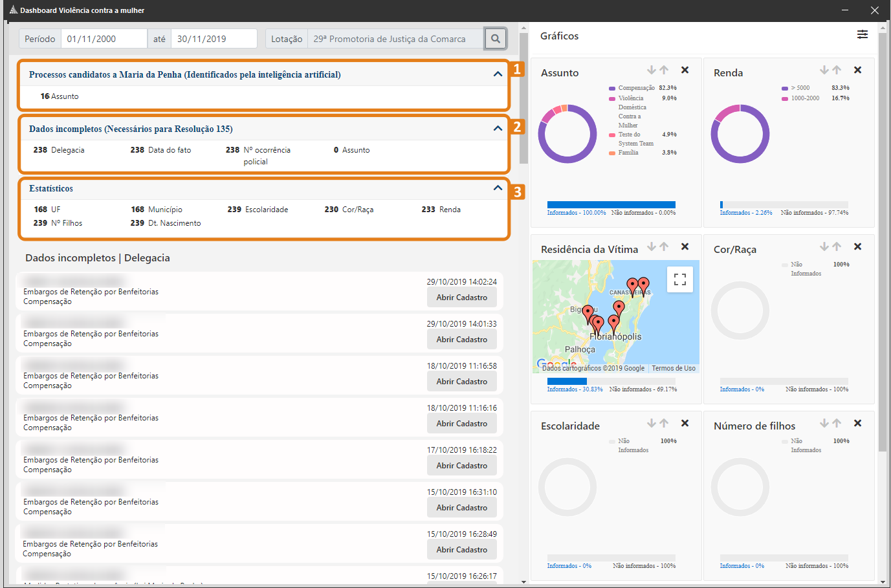
Task: Move Cor/Raça chart down with arrow
Action: coord(824,246)
